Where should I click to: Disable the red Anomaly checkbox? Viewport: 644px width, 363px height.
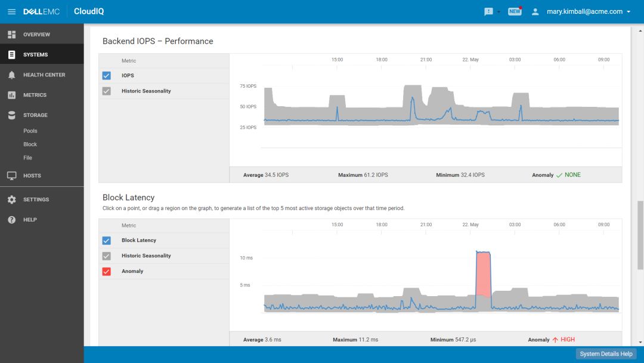(106, 272)
